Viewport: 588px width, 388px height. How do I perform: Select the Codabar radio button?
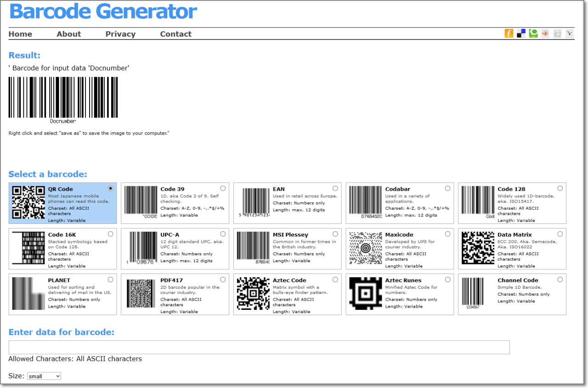[447, 188]
